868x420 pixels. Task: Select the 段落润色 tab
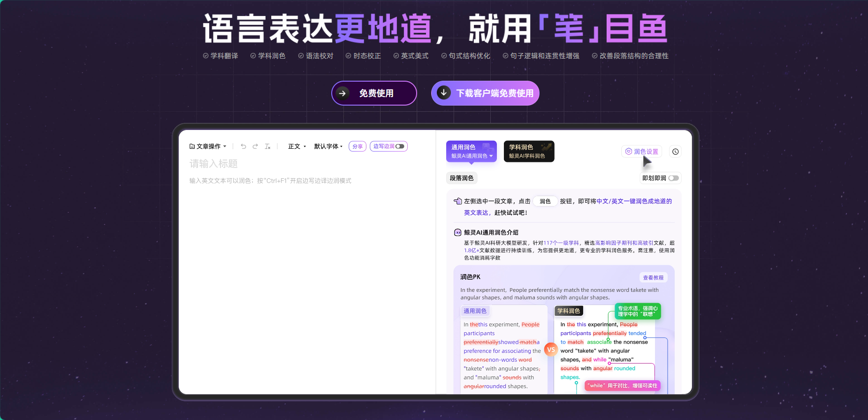tap(462, 178)
